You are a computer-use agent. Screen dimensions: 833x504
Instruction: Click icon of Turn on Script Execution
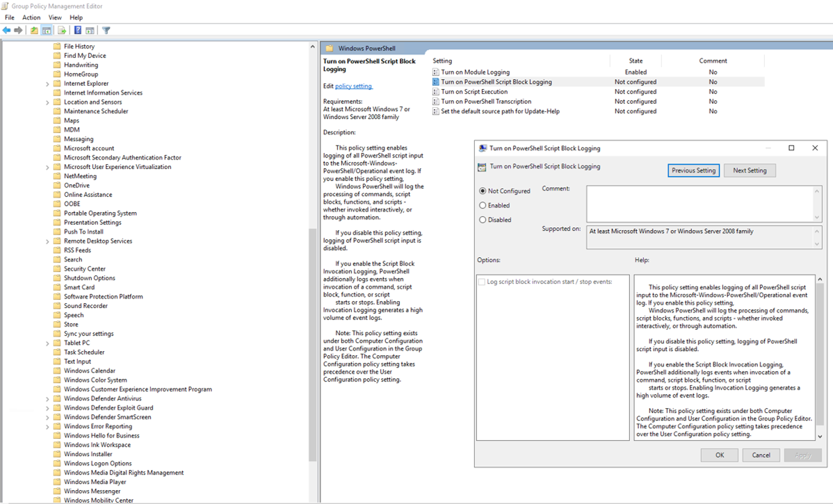[x=436, y=92]
